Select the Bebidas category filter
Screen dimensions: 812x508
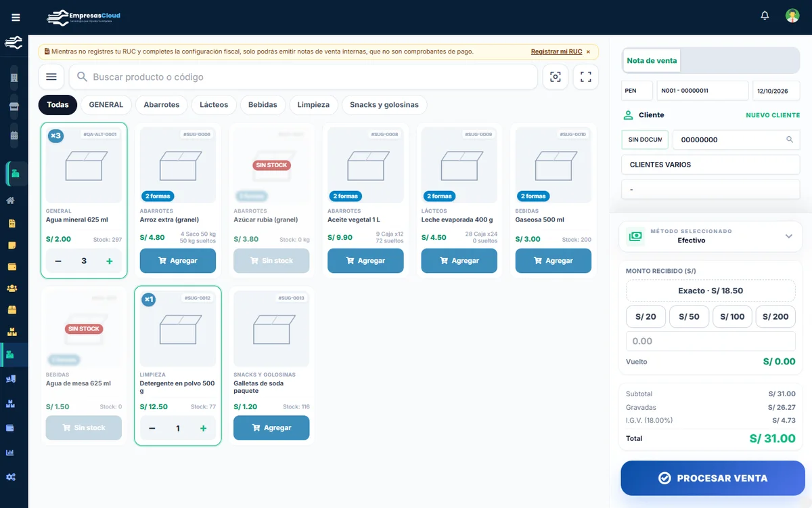(x=263, y=105)
